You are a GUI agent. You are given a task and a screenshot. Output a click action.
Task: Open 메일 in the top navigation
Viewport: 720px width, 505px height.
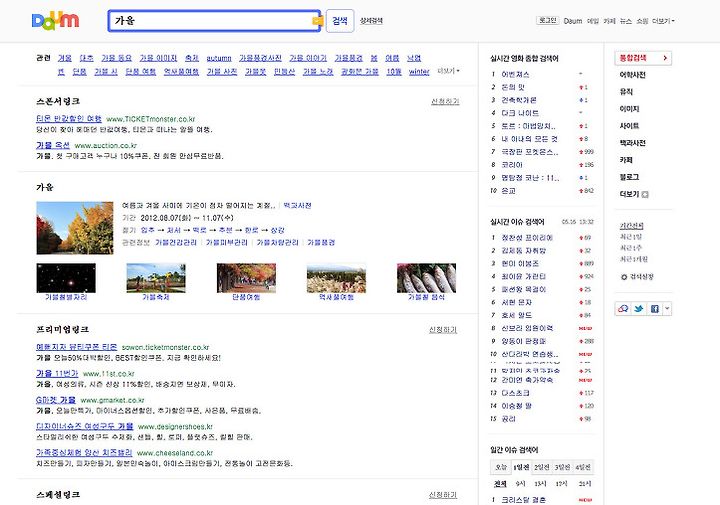point(593,21)
